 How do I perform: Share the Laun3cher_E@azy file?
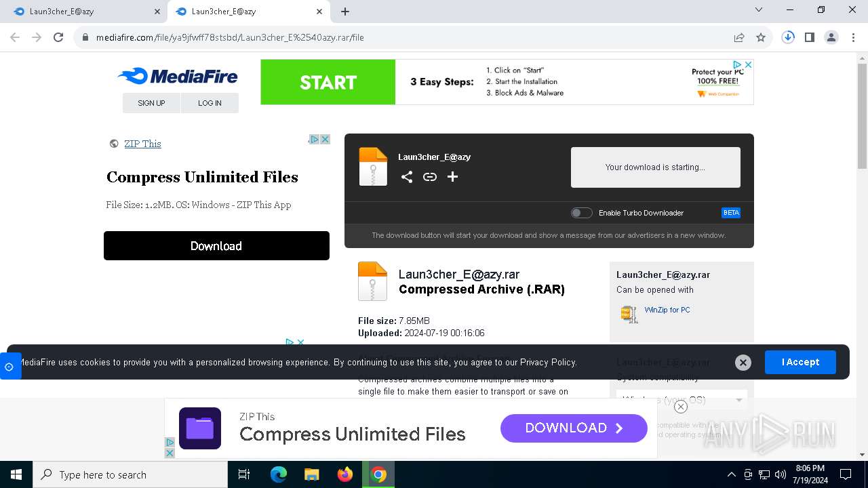coord(407,177)
